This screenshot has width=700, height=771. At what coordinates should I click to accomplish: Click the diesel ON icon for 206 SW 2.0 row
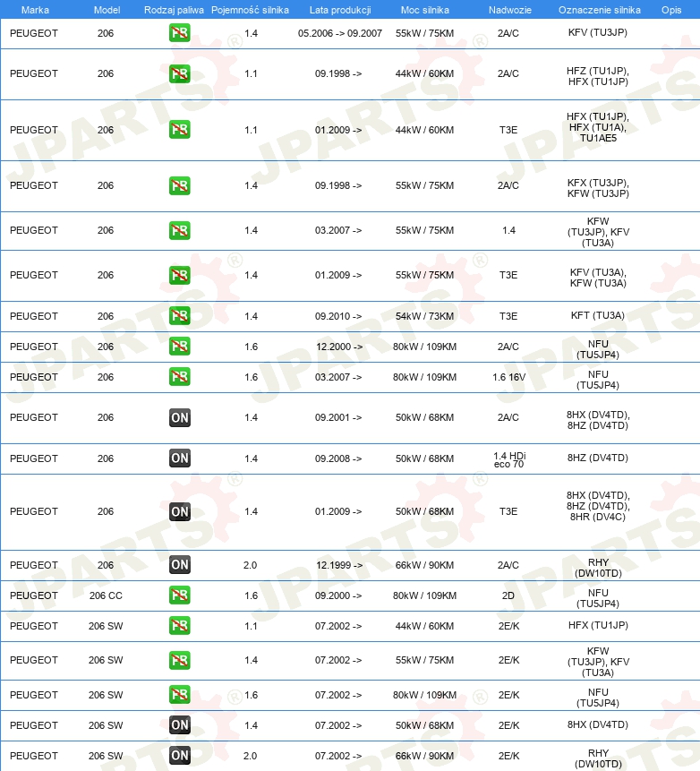179,755
